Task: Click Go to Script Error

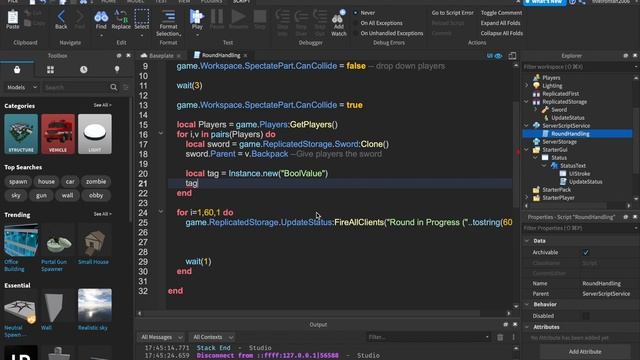Action: coord(453,13)
